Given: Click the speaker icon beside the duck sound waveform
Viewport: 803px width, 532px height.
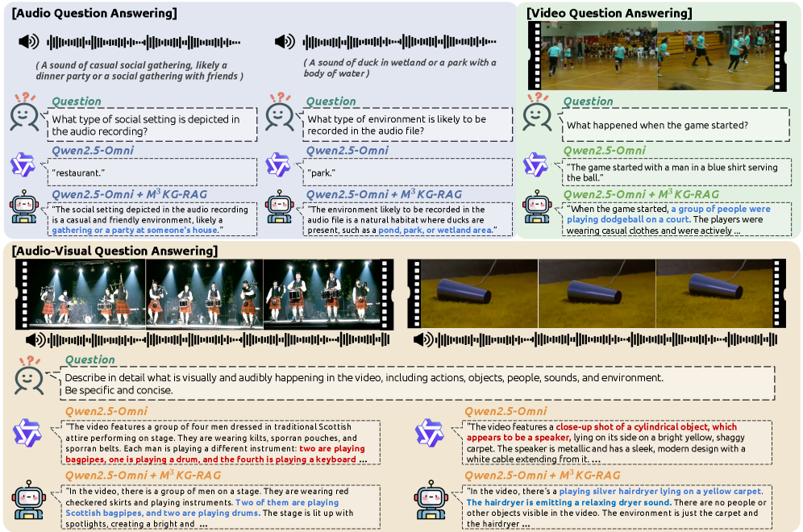Looking at the screenshot, I should (x=285, y=41).
